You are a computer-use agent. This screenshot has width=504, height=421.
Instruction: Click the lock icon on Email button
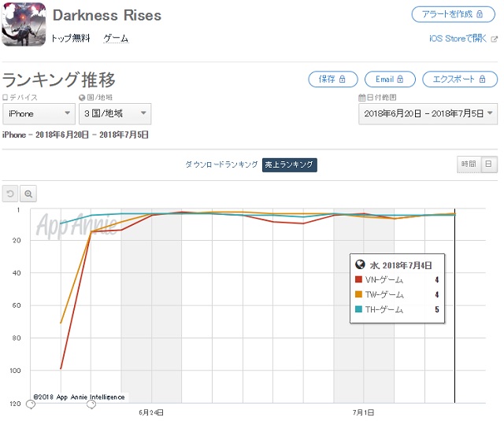402,79
